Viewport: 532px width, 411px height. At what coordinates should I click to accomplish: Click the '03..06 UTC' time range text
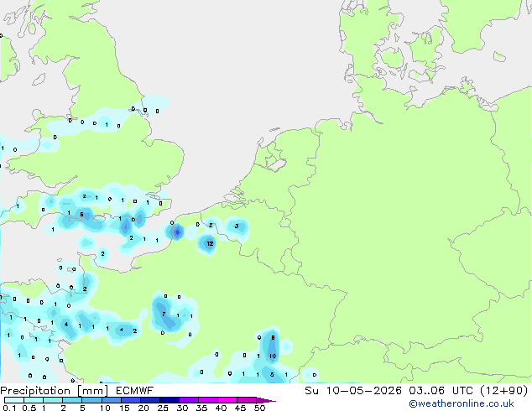pos(441,391)
